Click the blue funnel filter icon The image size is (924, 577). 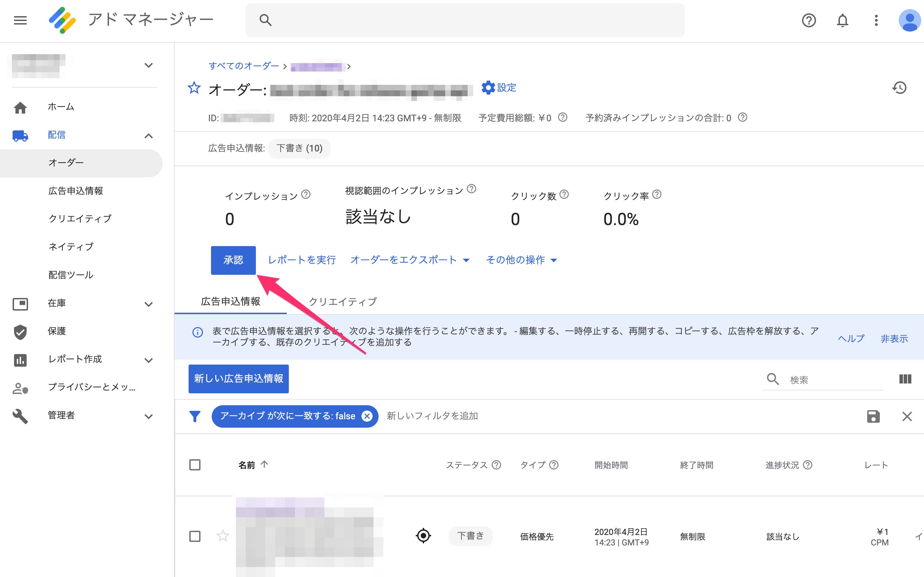coord(195,416)
